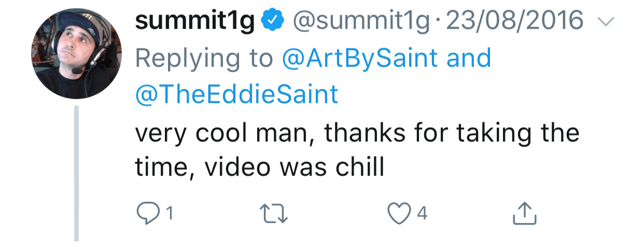Open summit1g's profile picture
The width and height of the screenshot is (644, 246).
click(x=76, y=53)
